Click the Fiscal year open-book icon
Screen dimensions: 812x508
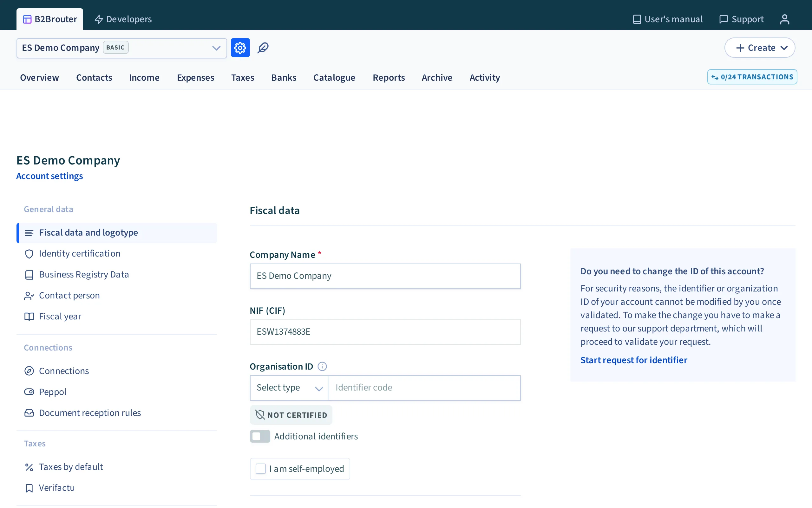(29, 317)
